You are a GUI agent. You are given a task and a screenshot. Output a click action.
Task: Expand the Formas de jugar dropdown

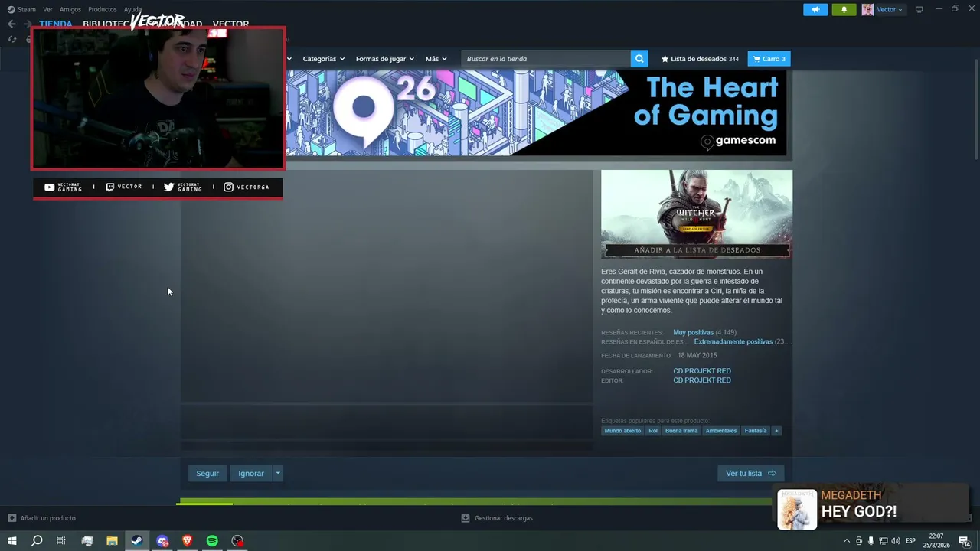(384, 59)
